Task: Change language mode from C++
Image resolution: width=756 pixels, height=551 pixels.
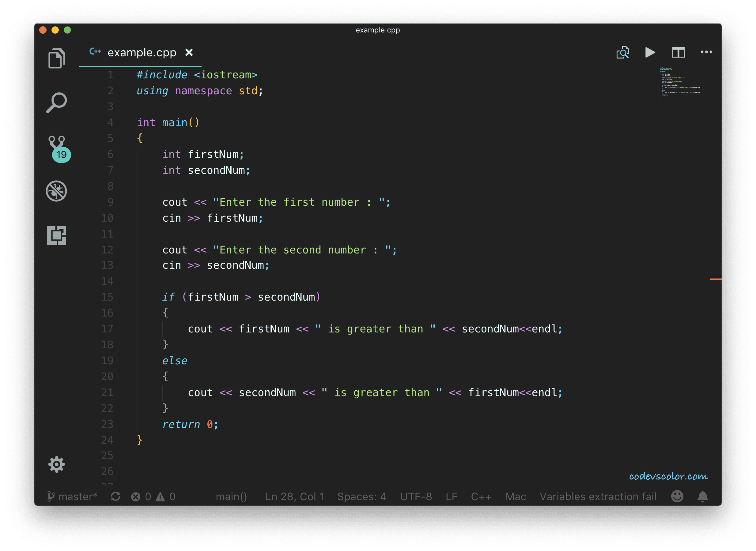Action: pos(481,497)
